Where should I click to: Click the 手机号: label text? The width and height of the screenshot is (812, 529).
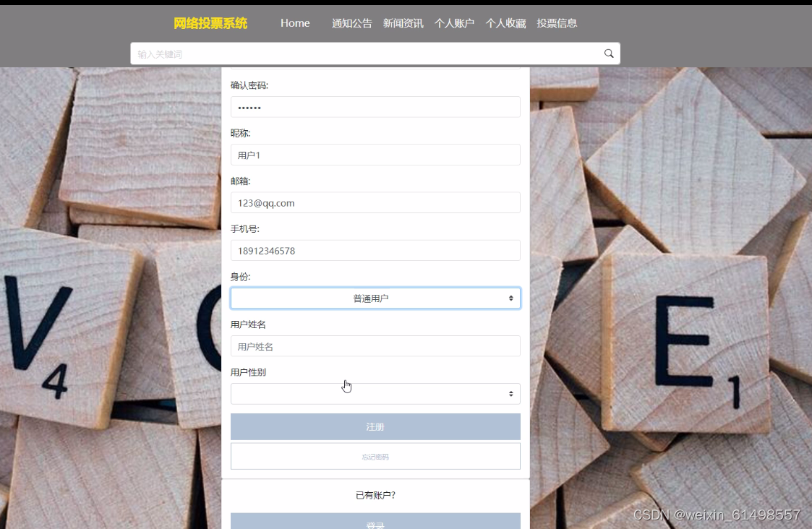(245, 229)
